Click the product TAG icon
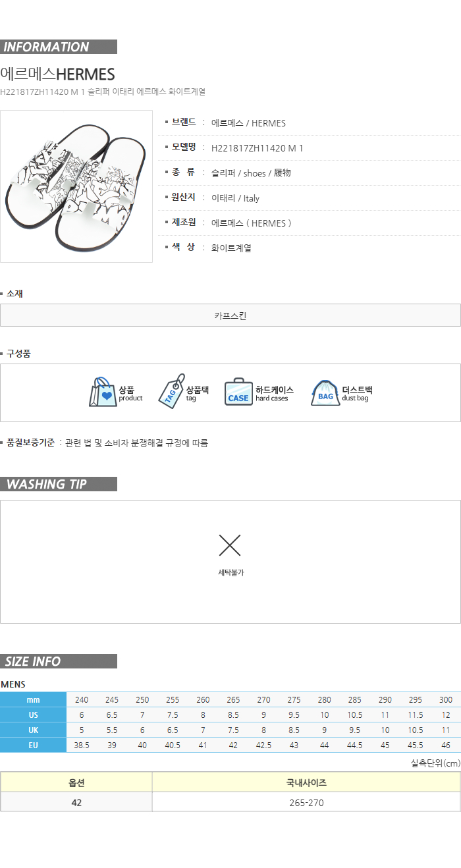The image size is (461, 868). 171,391
